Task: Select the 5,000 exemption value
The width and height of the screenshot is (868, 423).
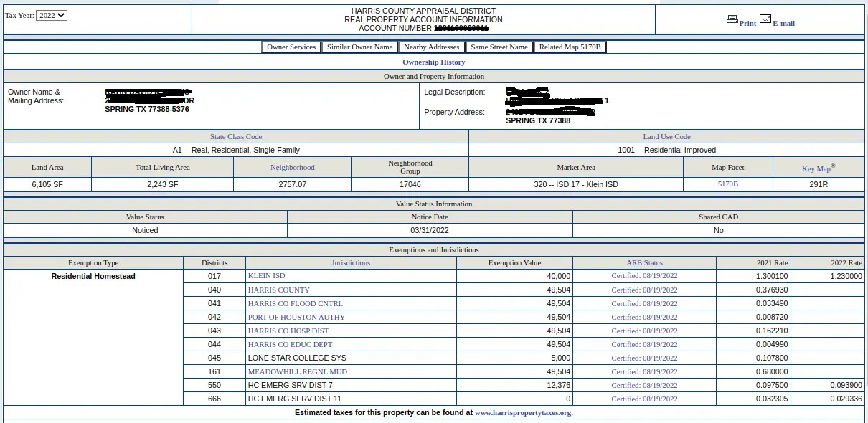Action: pyautogui.click(x=561, y=358)
